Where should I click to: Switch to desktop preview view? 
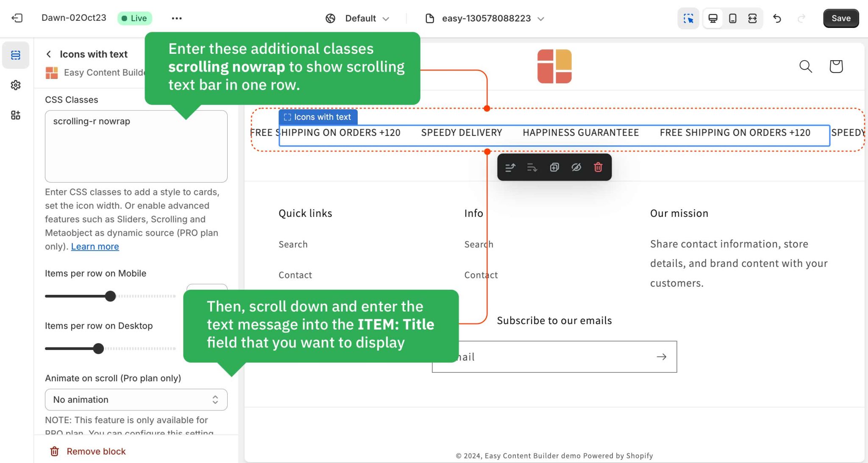click(713, 18)
